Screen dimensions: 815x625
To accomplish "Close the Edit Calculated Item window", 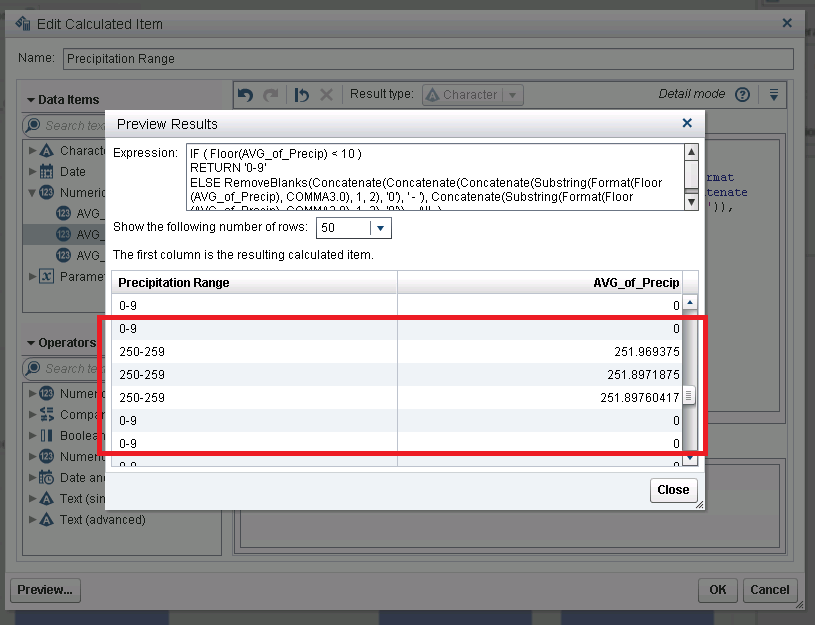I will tap(787, 23).
